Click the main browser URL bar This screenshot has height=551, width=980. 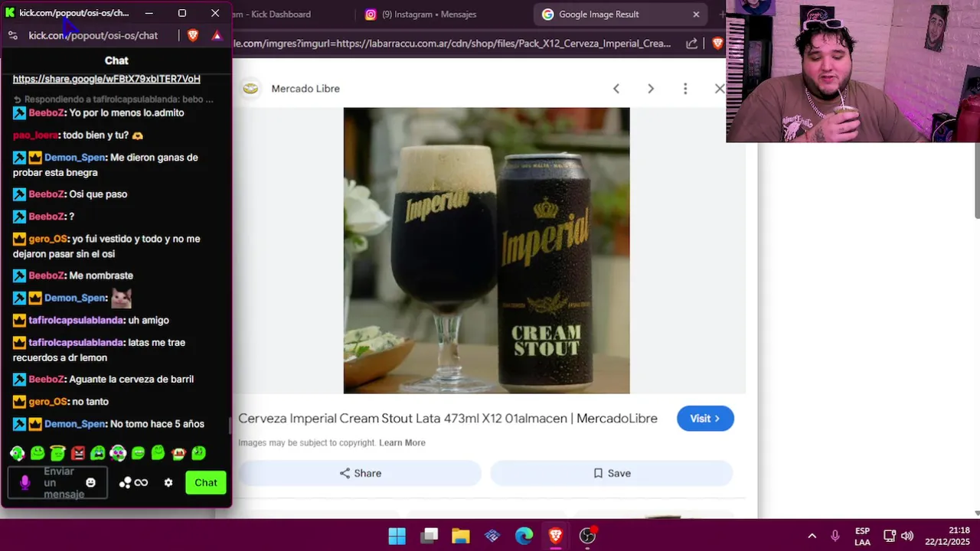click(452, 44)
